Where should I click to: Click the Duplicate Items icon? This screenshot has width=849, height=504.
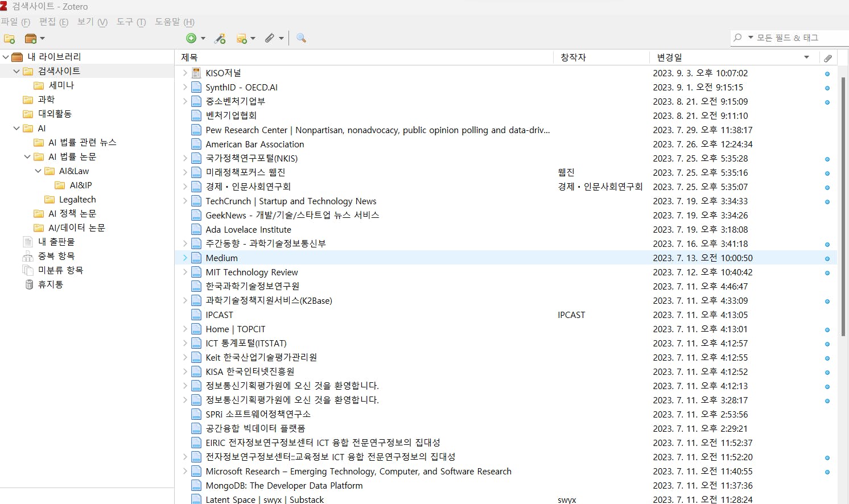click(28, 256)
